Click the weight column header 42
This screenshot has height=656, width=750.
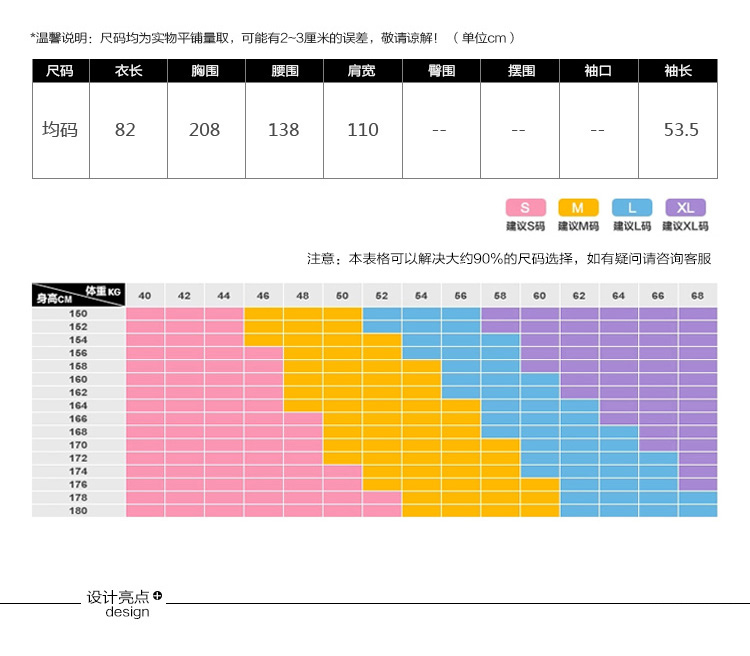coord(184,296)
